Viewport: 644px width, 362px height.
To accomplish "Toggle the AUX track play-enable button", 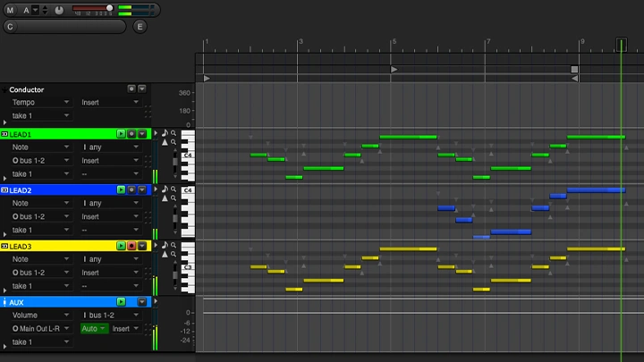I will pyautogui.click(x=121, y=302).
